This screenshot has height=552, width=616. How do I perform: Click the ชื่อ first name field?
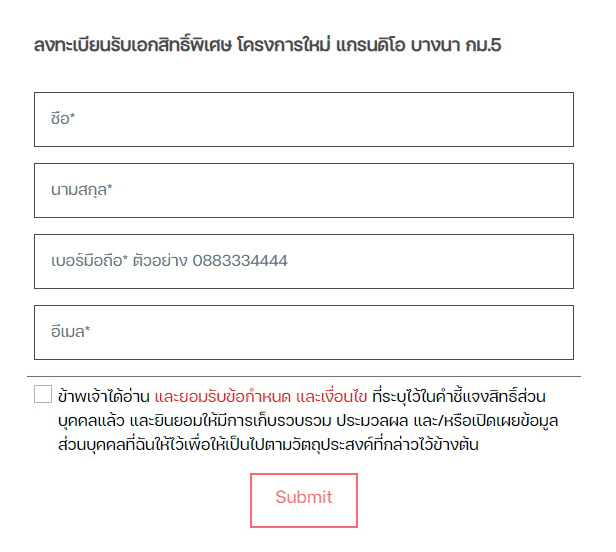pyautogui.click(x=303, y=119)
